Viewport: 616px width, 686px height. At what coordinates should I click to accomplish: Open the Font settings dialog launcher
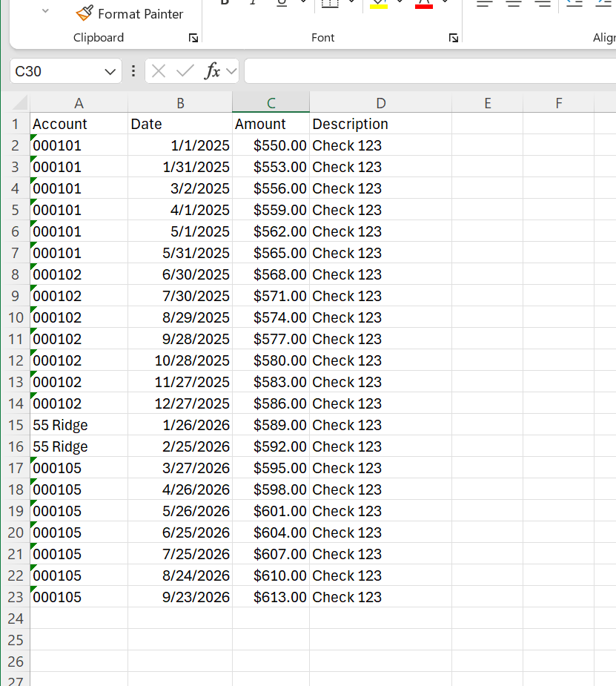[x=454, y=38]
